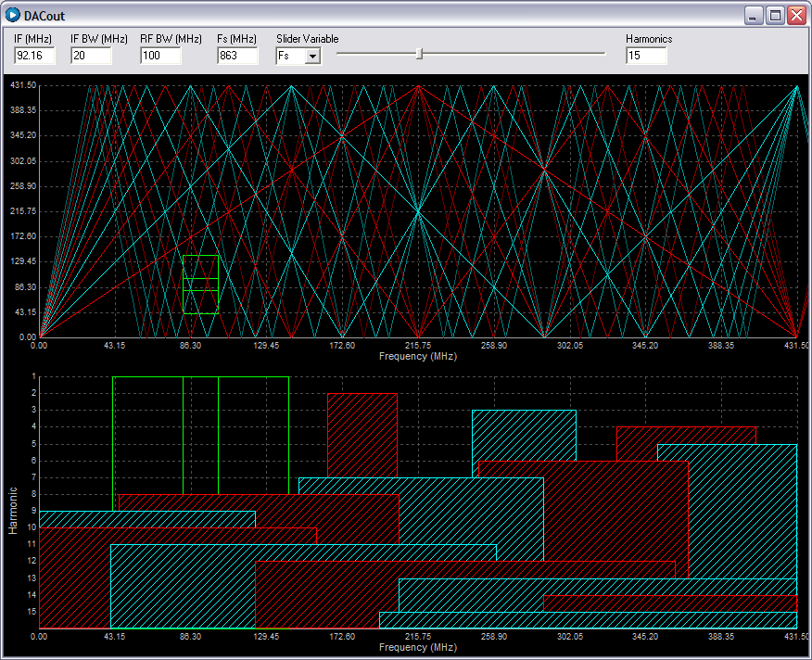Viewport: 812px width, 660px height.
Task: Open the Slider Variable dropdown arrow
Action: coord(312,57)
